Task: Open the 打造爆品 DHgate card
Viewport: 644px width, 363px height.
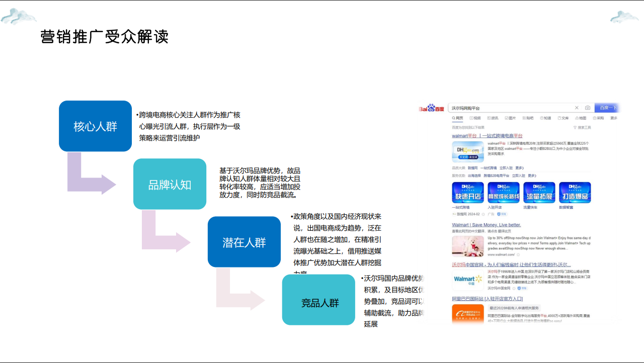Action: [x=575, y=192]
